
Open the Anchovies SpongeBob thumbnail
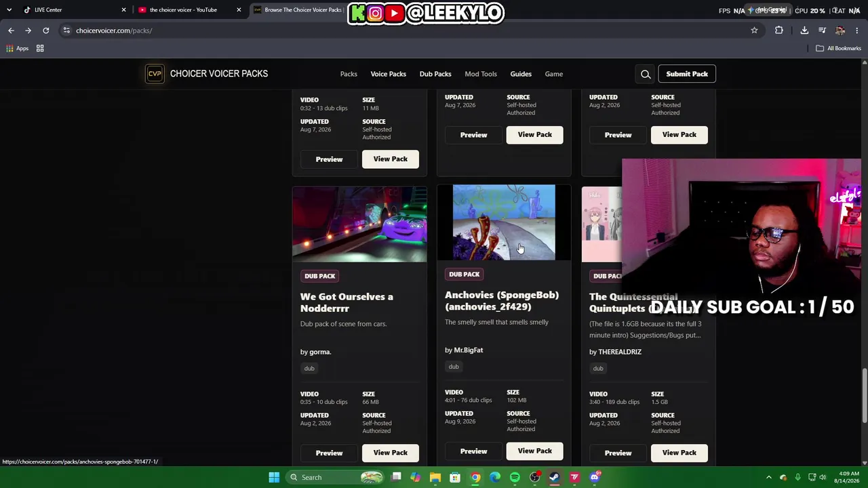[504, 222]
